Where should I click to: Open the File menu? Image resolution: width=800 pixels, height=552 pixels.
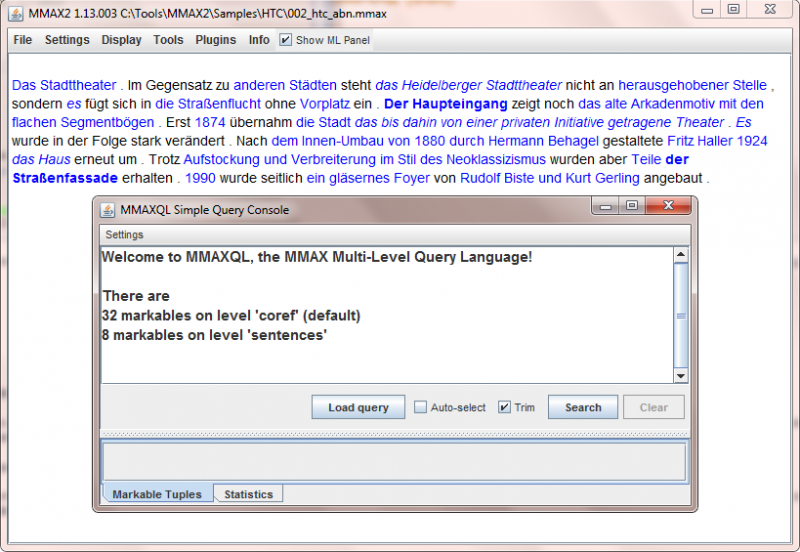click(x=23, y=40)
